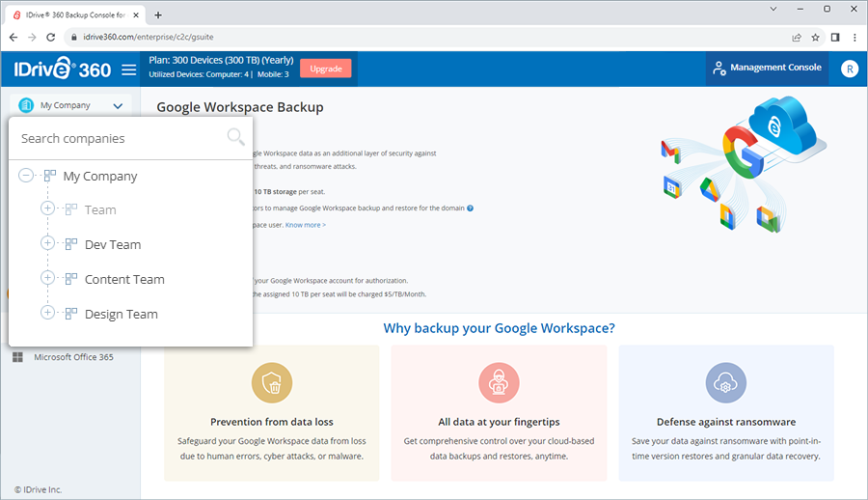This screenshot has height=500, width=868.
Task: Select Dev Team in company tree
Action: (113, 244)
